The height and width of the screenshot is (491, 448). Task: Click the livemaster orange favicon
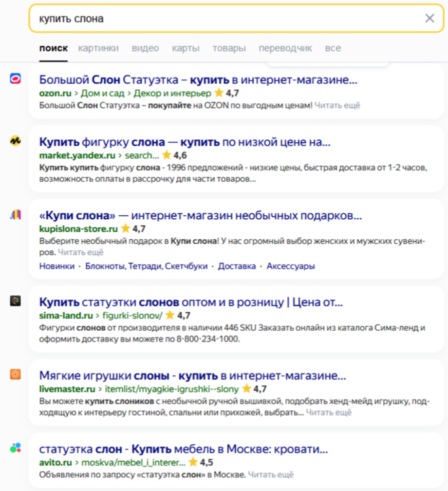(16, 374)
